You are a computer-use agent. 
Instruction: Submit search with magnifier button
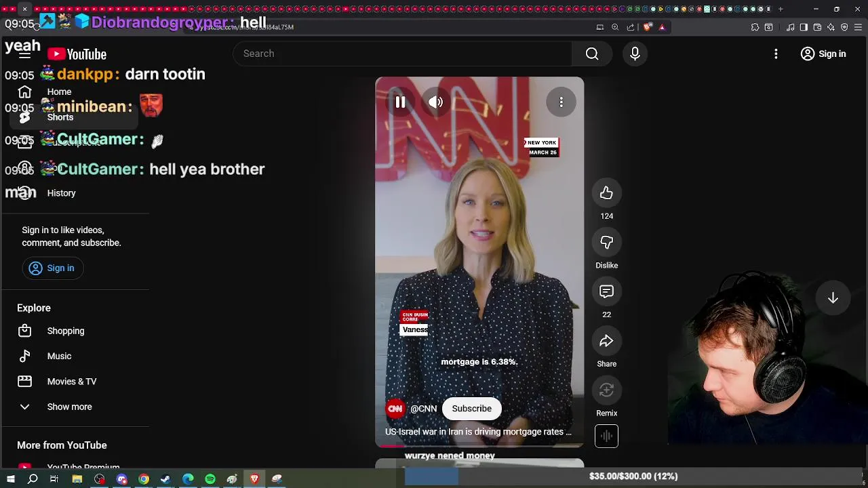[x=592, y=54]
